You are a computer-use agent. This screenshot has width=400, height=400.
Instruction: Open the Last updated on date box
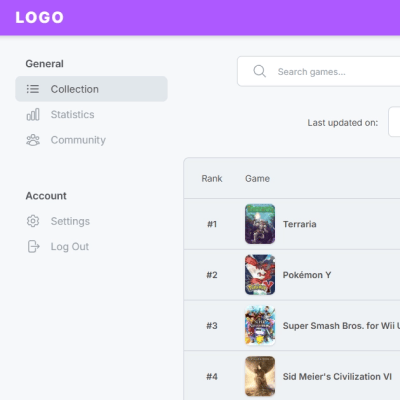[x=394, y=122]
